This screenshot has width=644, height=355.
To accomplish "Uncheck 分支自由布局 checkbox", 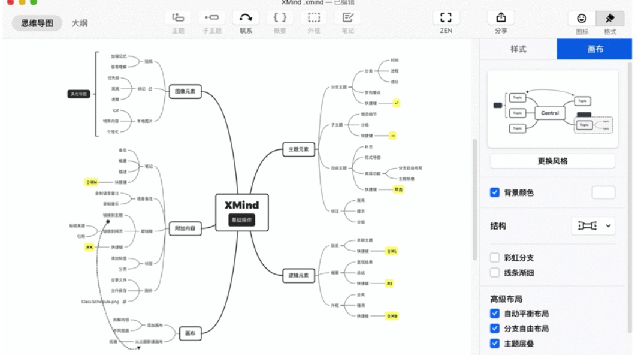I will [x=495, y=328].
